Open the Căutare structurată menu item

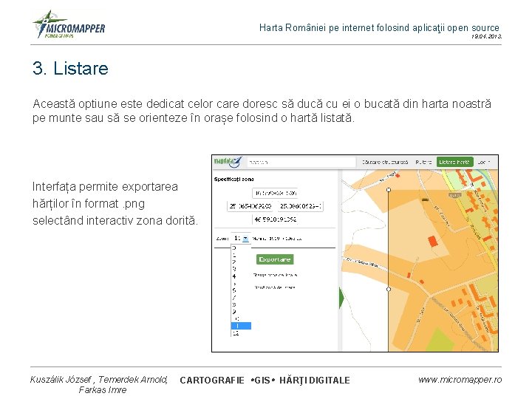[x=385, y=162]
